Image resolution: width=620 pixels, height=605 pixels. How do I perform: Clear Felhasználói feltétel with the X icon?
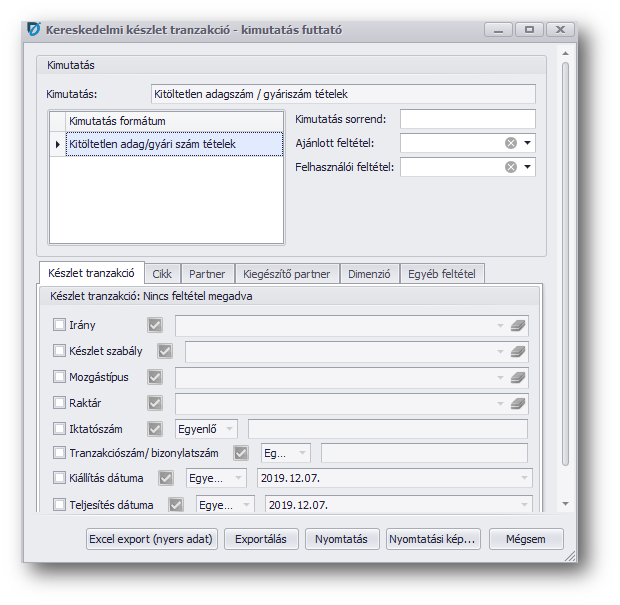click(511, 167)
